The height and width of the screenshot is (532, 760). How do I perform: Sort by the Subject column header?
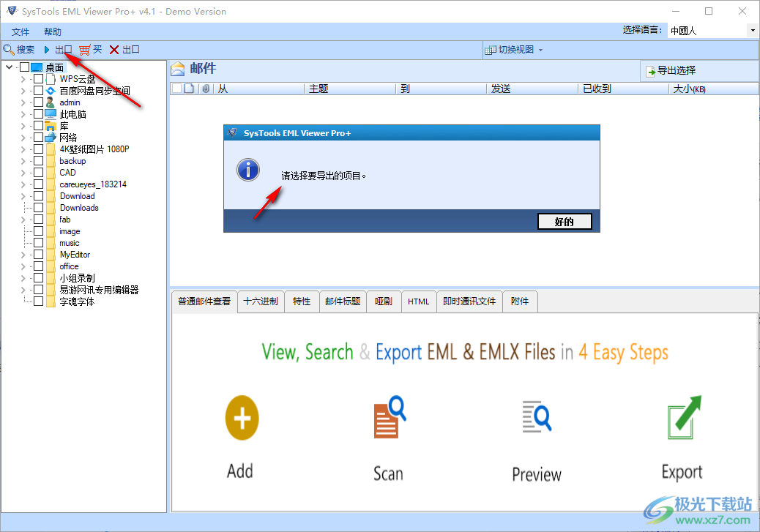point(350,89)
